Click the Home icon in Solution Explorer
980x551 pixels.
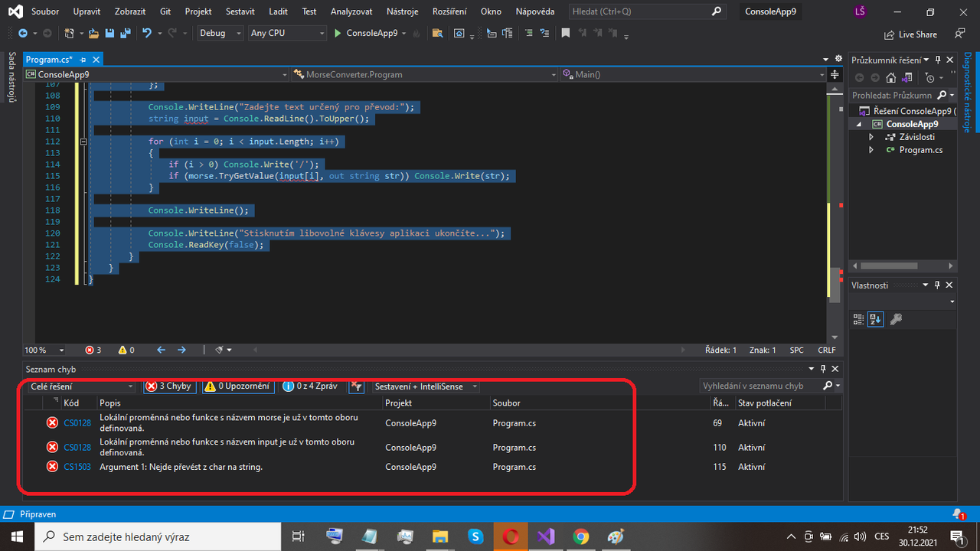[x=890, y=77]
